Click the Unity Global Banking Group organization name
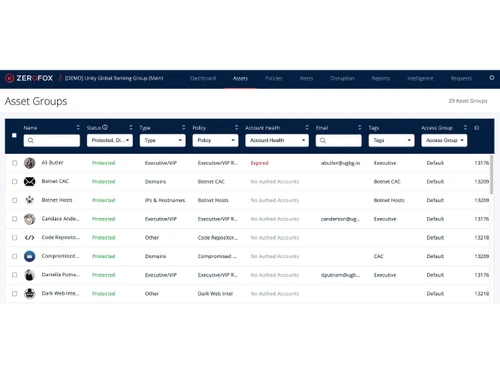 pos(114,78)
